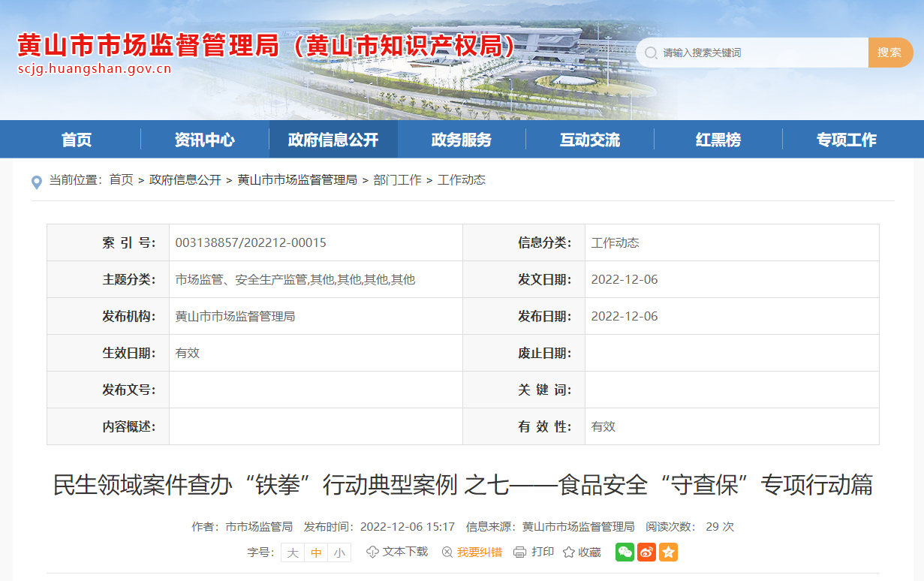Open the 政府信息公开 nav tab
Screen dimensions: 924x581
pos(333,140)
